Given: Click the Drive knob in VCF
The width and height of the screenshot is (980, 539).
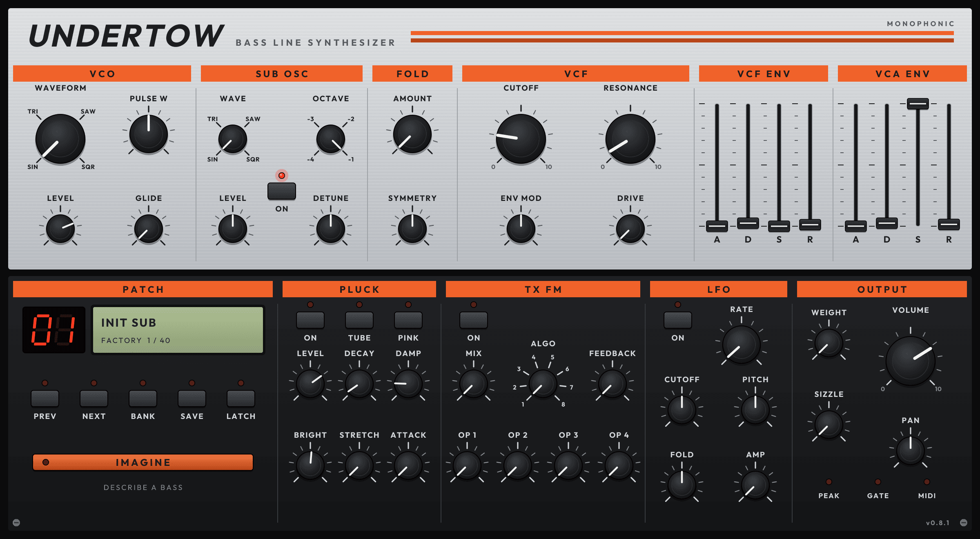Looking at the screenshot, I should 630,229.
